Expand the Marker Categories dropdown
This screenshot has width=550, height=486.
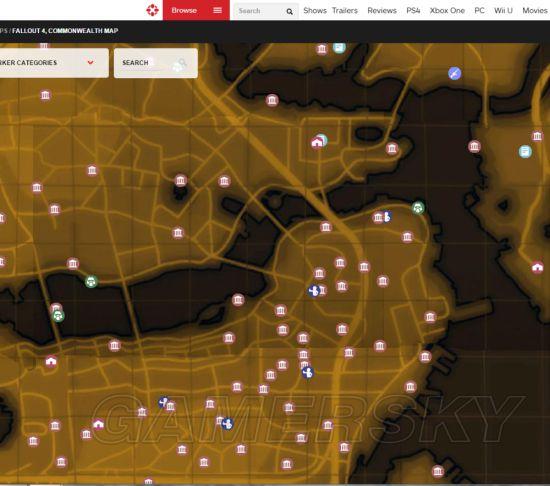54,63
